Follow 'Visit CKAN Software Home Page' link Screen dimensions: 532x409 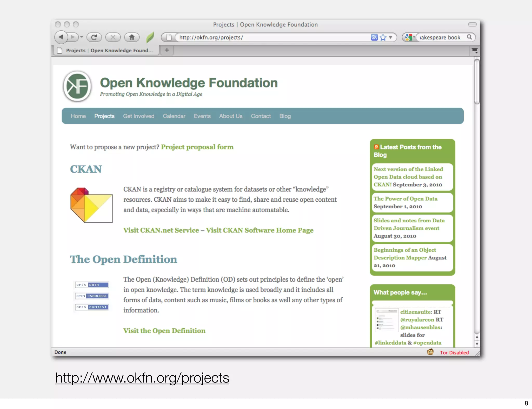click(x=260, y=230)
